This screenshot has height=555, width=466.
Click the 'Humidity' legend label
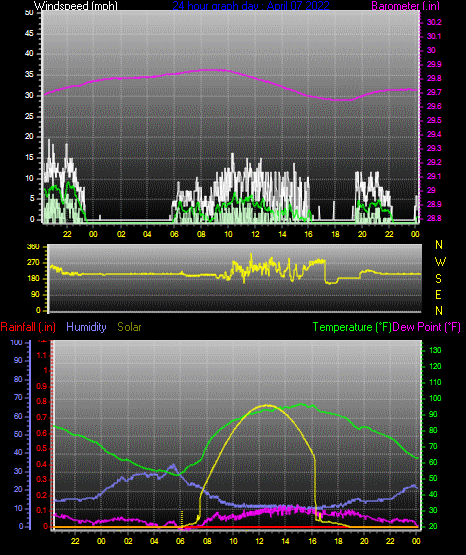point(86,327)
